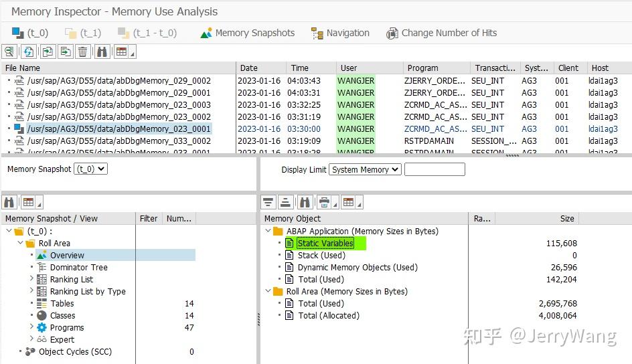The width and height of the screenshot is (632, 364).
Task: Collapse Roll Area (Memory Sizes in Bytes) folder
Action: coord(268,290)
